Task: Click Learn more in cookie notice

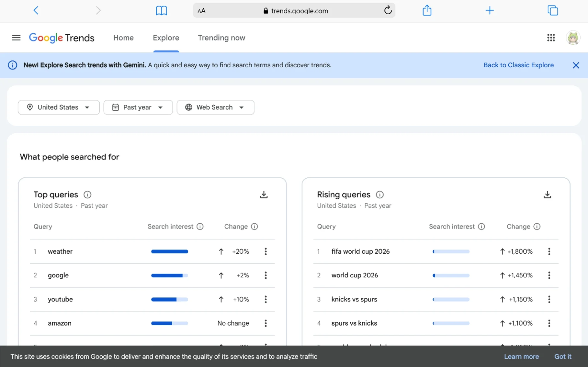Action: click(x=521, y=356)
